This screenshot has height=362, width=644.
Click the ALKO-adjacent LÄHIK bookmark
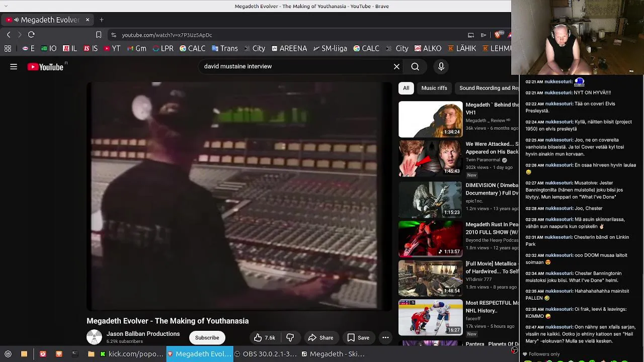pyautogui.click(x=462, y=48)
